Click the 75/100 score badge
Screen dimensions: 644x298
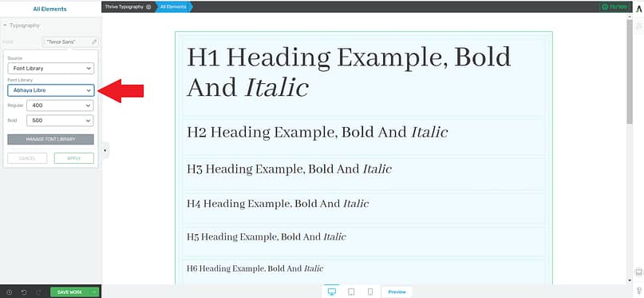pyautogui.click(x=614, y=7)
